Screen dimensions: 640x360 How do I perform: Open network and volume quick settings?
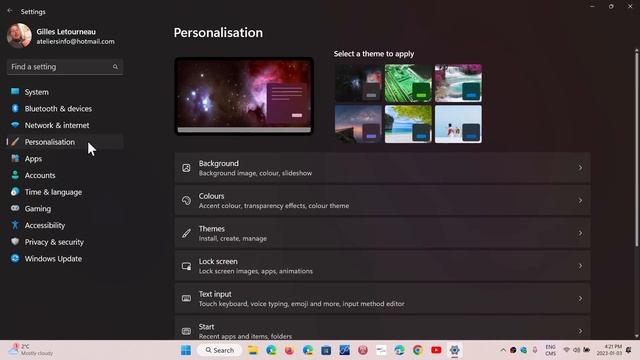click(x=576, y=350)
